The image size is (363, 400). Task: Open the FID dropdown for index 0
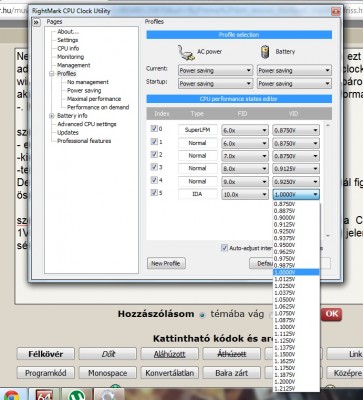pyautogui.click(x=245, y=130)
